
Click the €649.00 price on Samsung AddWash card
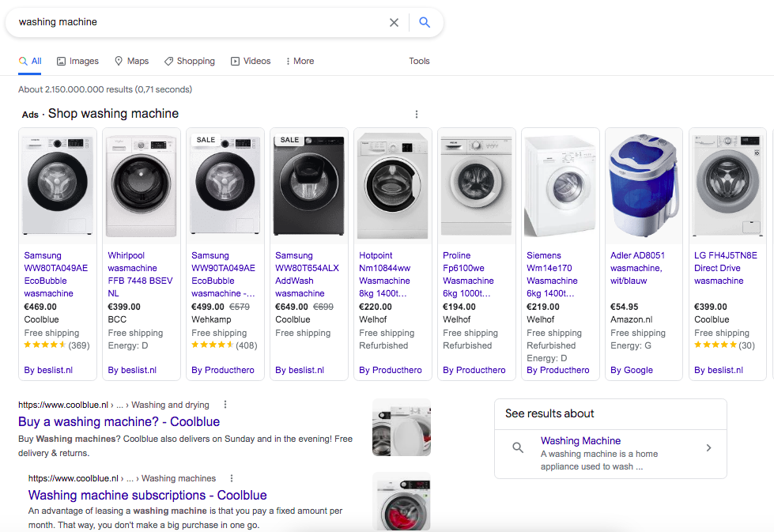point(291,307)
